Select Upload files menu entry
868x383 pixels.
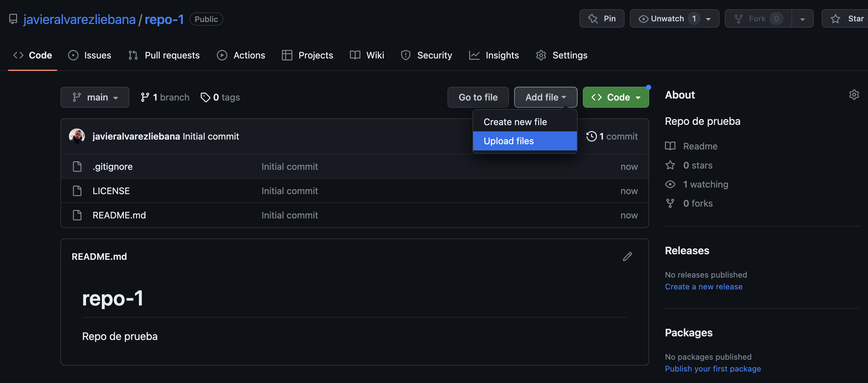pyautogui.click(x=509, y=141)
